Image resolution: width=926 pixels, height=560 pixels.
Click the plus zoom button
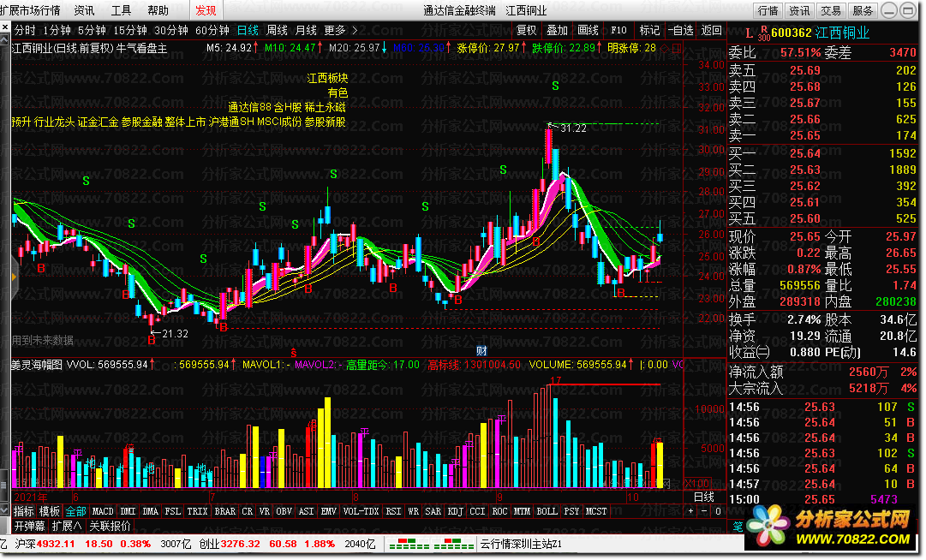point(690,511)
